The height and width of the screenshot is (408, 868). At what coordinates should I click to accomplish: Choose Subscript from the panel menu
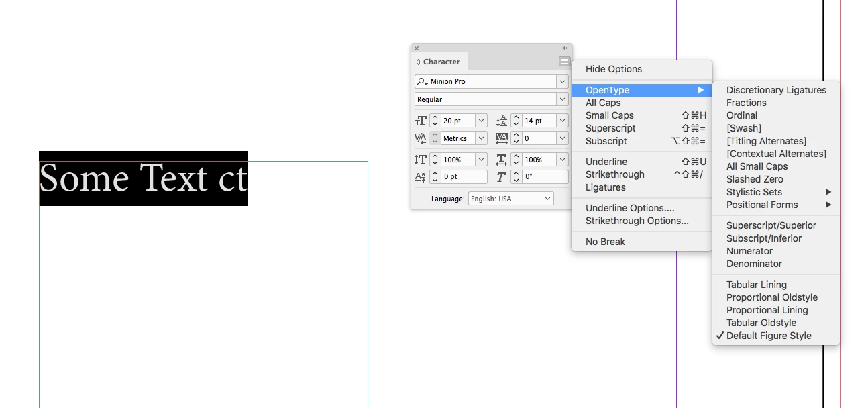[x=641, y=141]
